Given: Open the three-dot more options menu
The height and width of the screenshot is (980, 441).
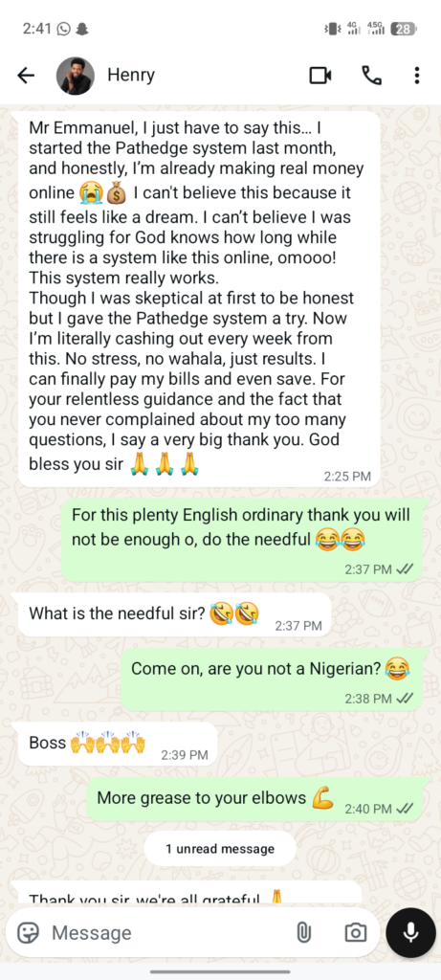Looking at the screenshot, I should point(417,76).
